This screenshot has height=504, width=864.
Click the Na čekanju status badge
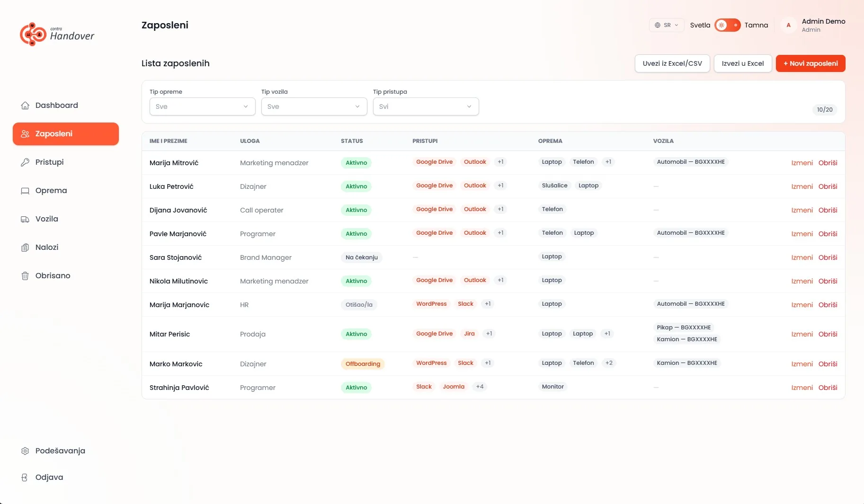click(362, 257)
